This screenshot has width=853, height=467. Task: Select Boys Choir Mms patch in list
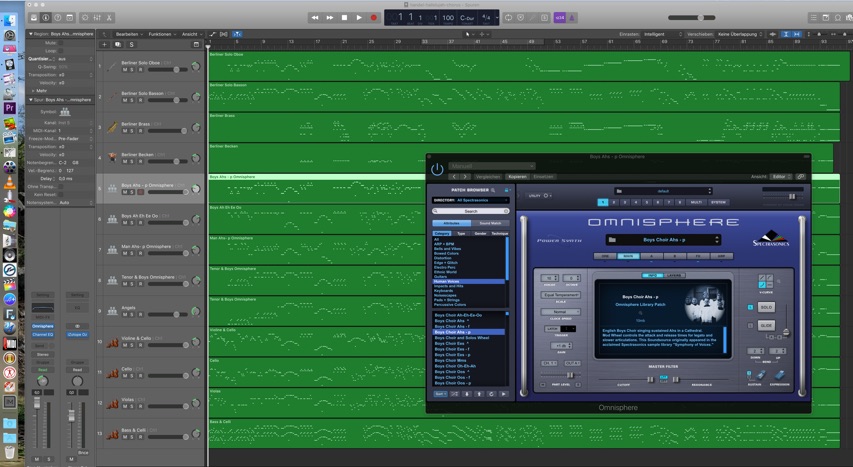coord(454,360)
